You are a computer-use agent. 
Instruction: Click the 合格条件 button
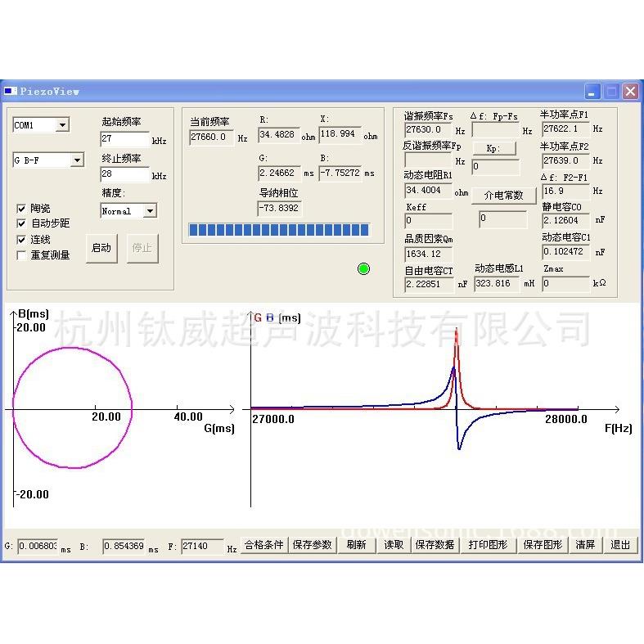tap(264, 545)
